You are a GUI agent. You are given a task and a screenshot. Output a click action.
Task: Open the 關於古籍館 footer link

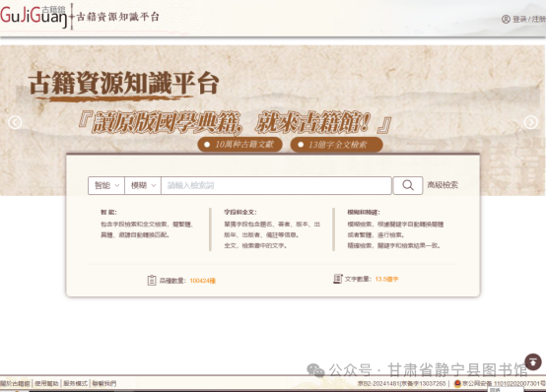click(x=16, y=384)
